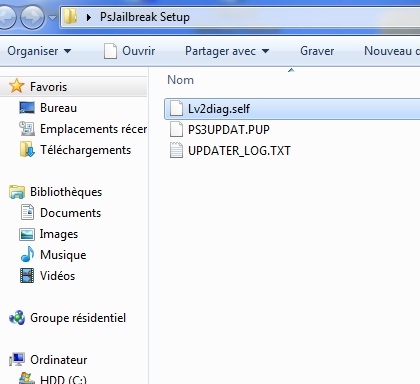
Task: Expand the address bar breadcrumb arrow
Action: [89, 17]
